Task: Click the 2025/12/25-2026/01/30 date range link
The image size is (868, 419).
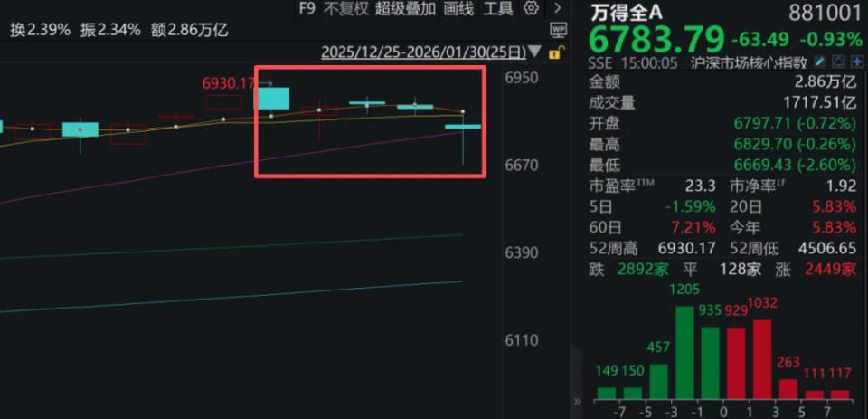Action: 423,52
